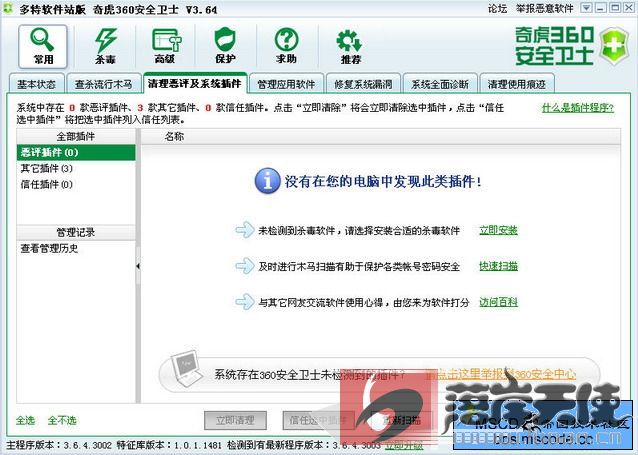The height and width of the screenshot is (455, 638).
Task: Click the 信任选中插件 button
Action: pyautogui.click(x=318, y=420)
